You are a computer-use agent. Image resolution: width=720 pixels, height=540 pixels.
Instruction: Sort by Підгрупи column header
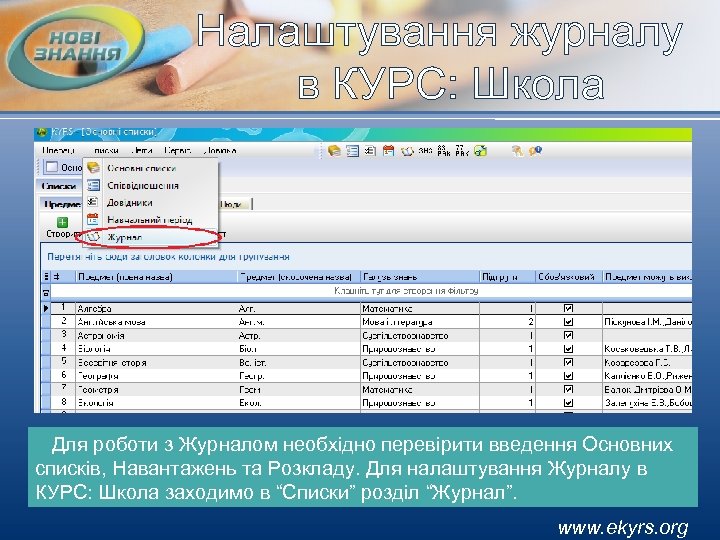(x=507, y=277)
